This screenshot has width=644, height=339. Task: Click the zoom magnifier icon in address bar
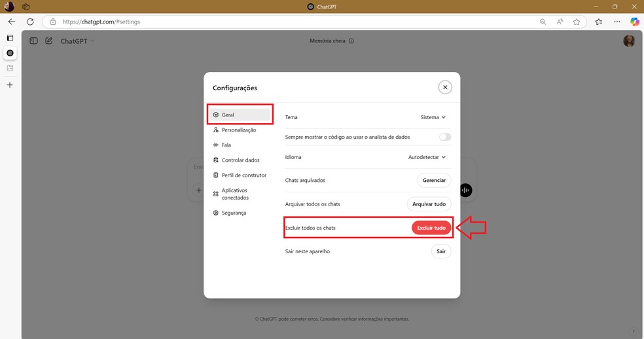coord(543,22)
